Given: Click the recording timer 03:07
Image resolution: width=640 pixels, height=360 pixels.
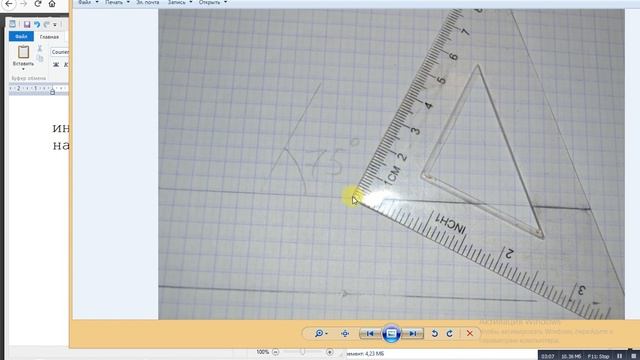Looking at the screenshot, I should pyautogui.click(x=548, y=356).
